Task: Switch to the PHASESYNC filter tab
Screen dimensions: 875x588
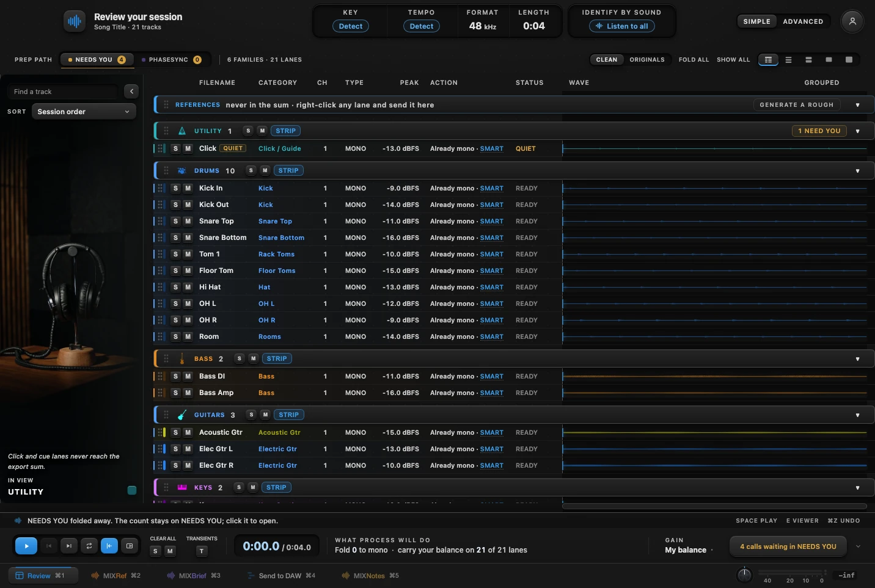Action: coord(171,60)
